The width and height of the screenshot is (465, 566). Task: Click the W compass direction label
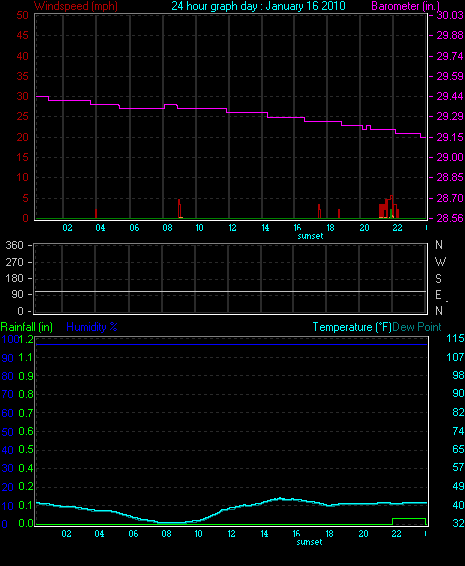pos(440,261)
